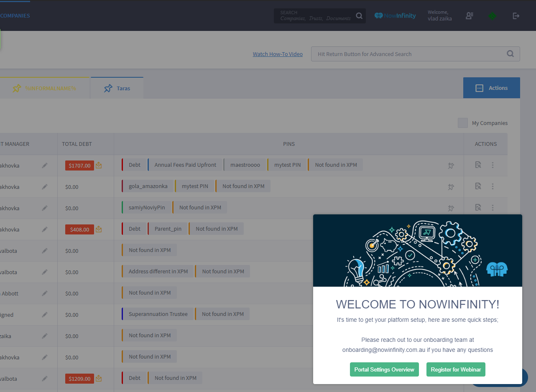Click the NowInfinity logo
The height and width of the screenshot is (392, 536).
coord(395,16)
